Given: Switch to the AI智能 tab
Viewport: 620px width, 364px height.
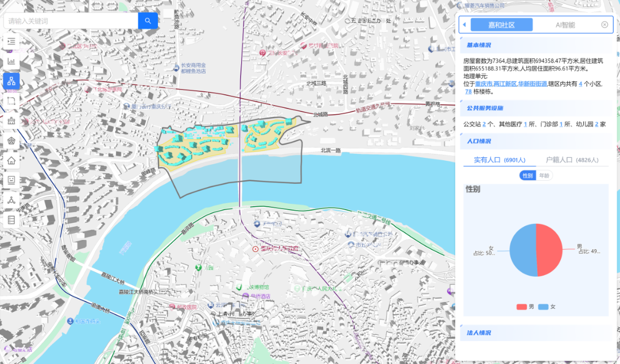Looking at the screenshot, I should point(565,25).
